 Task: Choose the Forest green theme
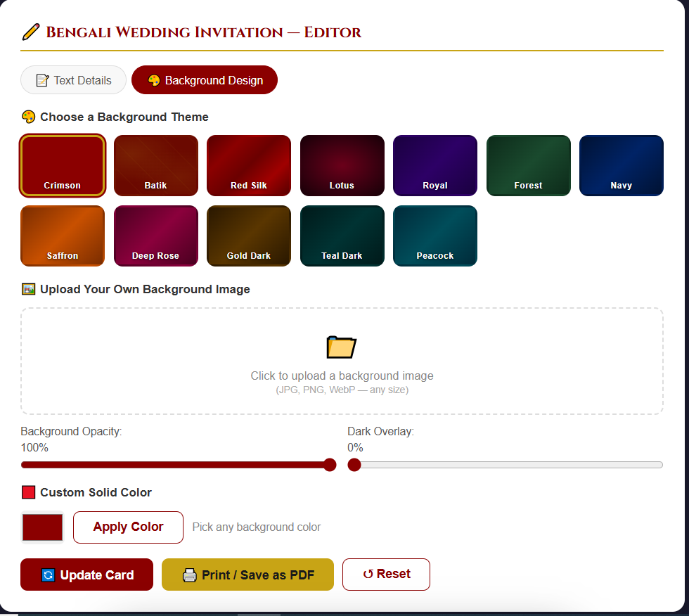[x=528, y=166]
